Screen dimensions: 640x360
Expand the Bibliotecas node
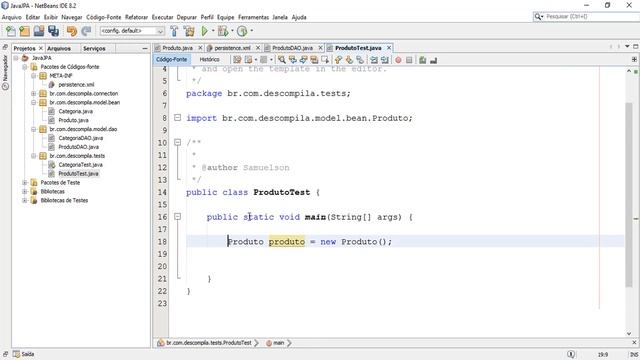(24, 191)
